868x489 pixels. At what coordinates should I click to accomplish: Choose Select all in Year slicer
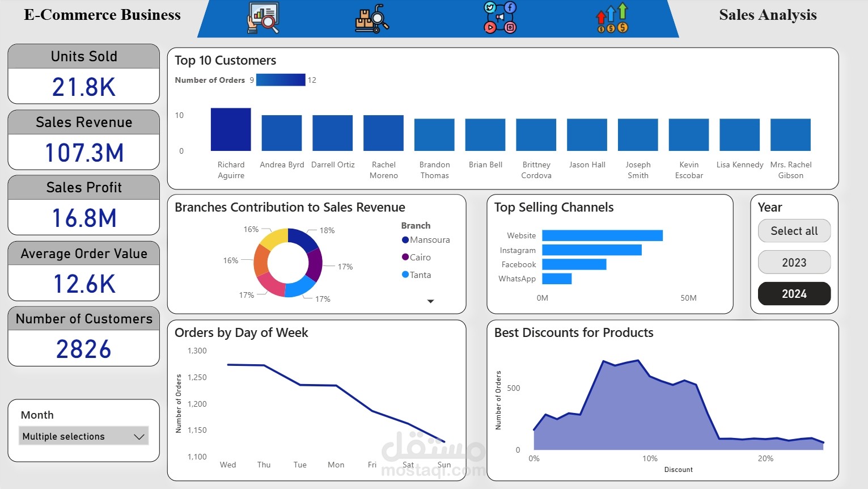coord(794,231)
